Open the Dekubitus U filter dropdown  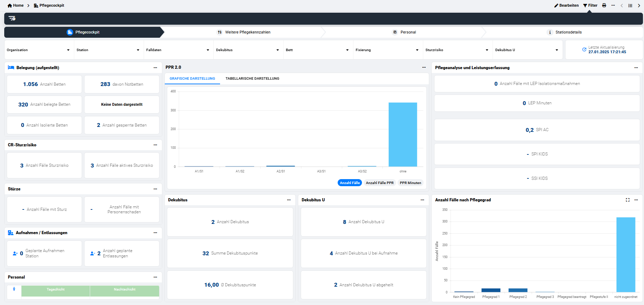(x=527, y=50)
